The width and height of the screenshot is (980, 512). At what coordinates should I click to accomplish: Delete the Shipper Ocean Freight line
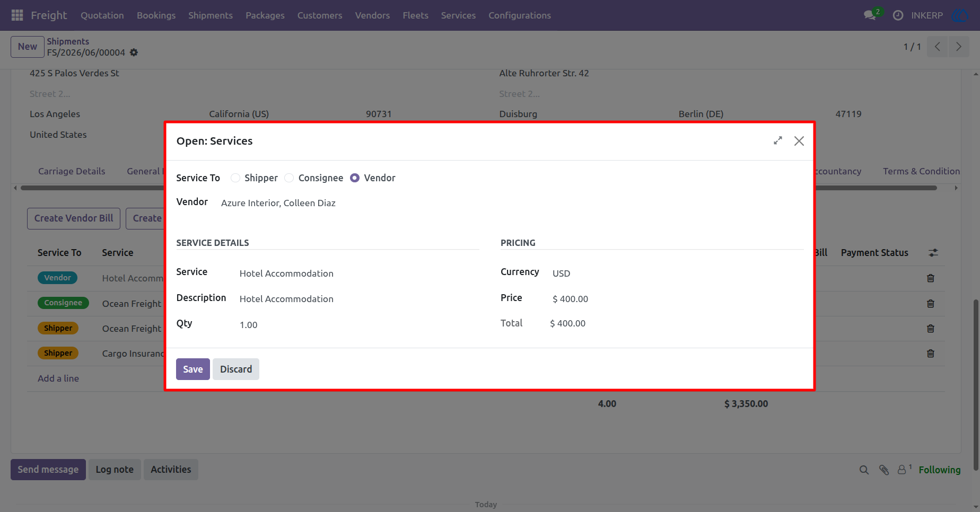(x=931, y=329)
